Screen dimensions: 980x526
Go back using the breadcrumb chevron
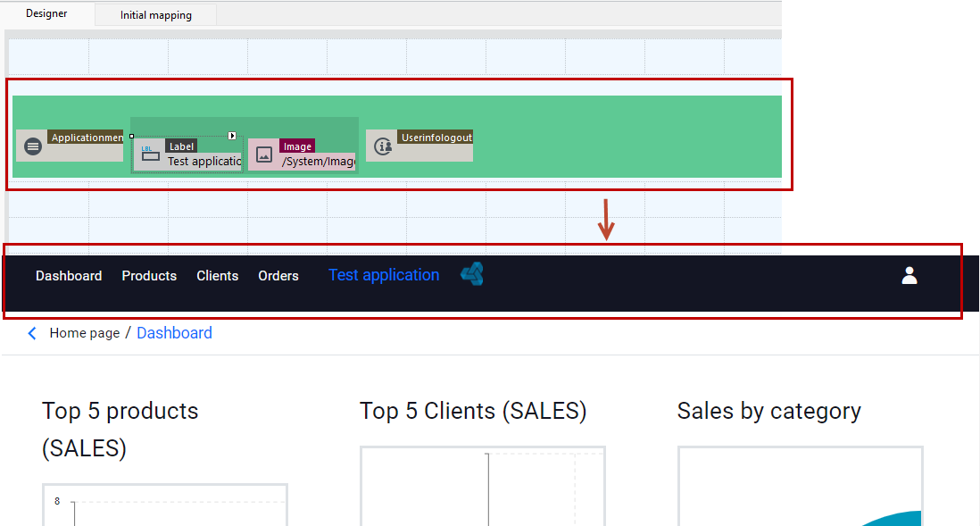coord(32,333)
